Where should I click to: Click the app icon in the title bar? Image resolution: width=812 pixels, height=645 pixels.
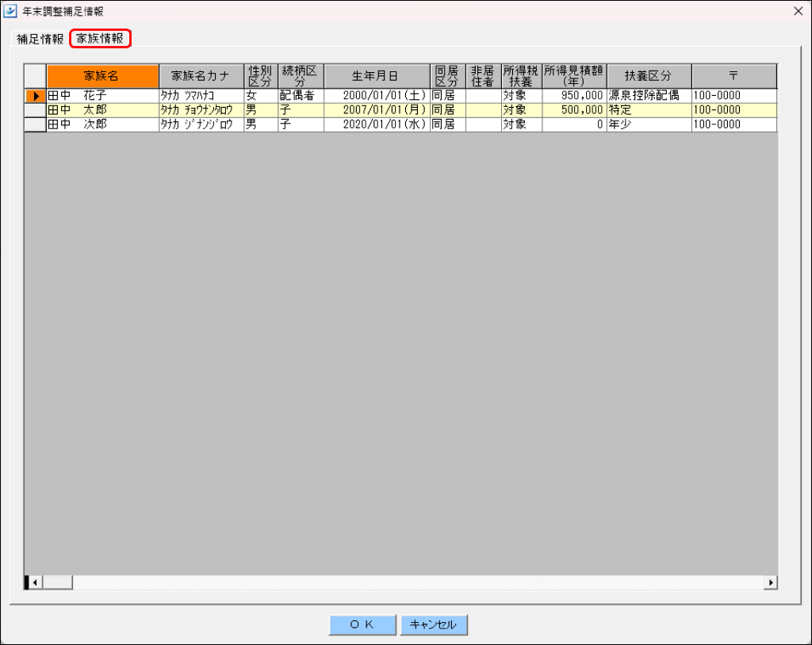pos(10,11)
